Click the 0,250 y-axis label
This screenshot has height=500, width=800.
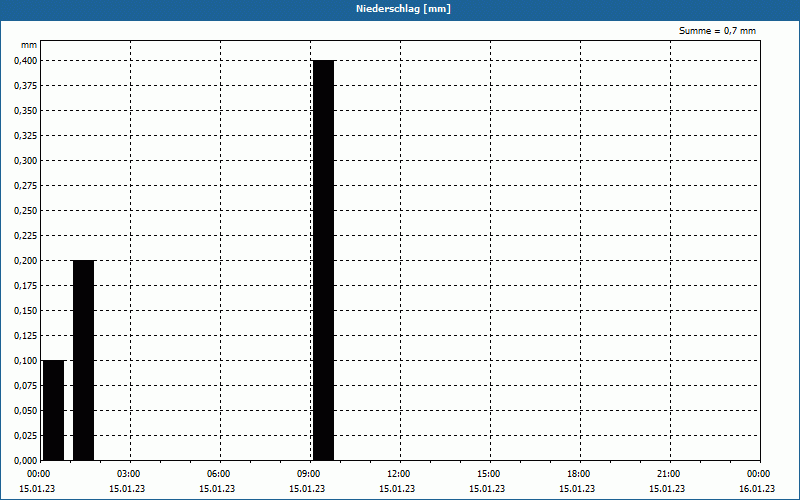[26, 211]
